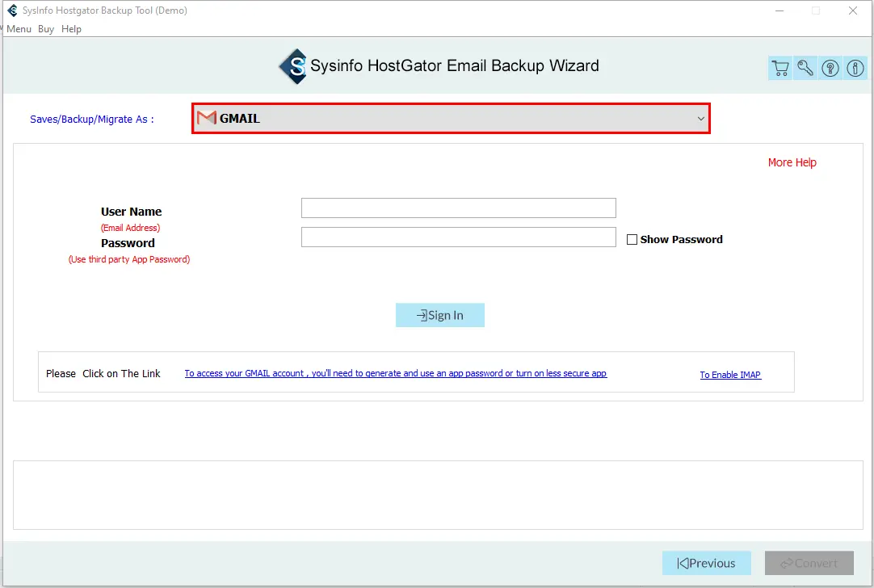
Task: Click the Gmail envelope icon in dropdown
Action: (206, 118)
